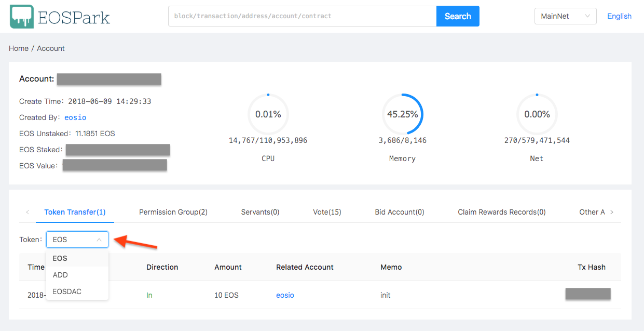Click the CPU 0.01% usage ring
This screenshot has width=644, height=331.
coord(268,114)
